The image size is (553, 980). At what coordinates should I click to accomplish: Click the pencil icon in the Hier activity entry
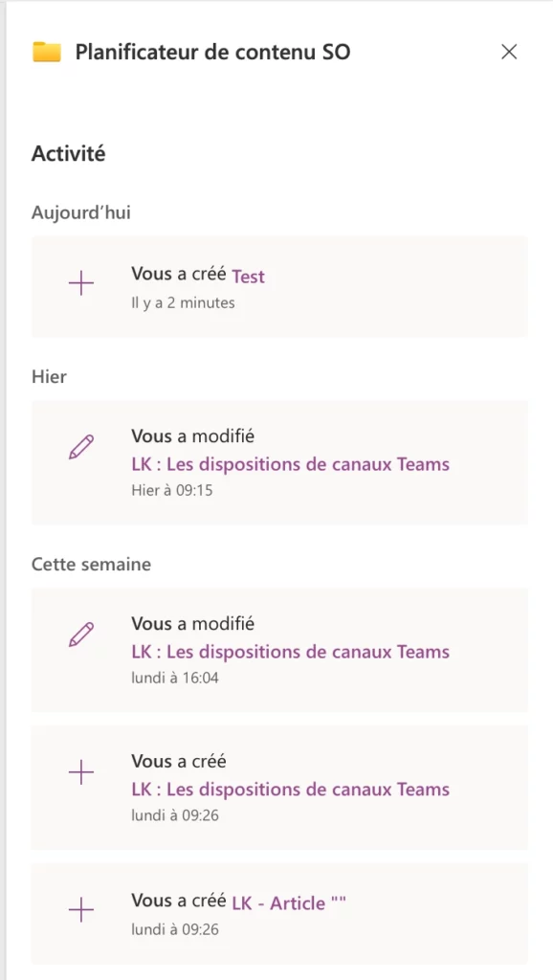(81, 445)
